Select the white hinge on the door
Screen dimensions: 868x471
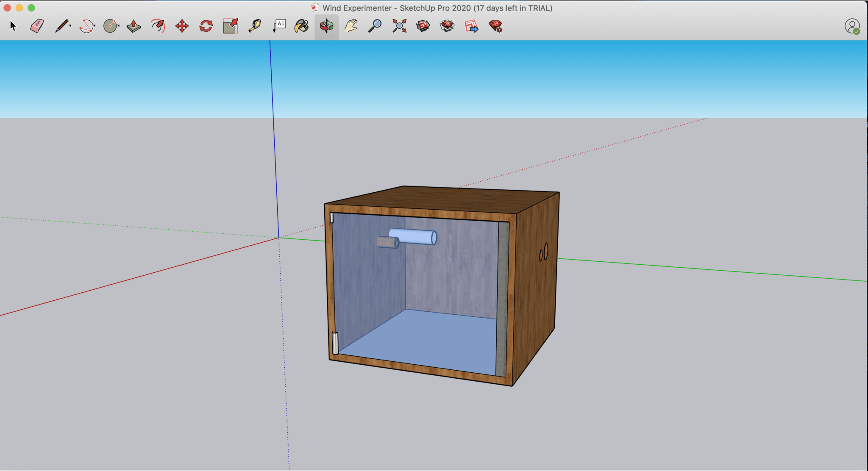(335, 343)
